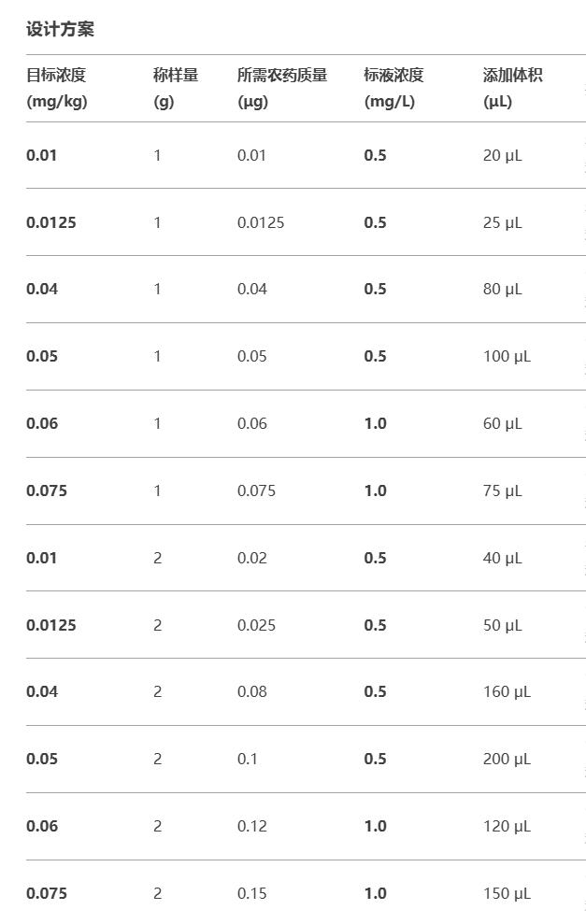586x924 pixels.
Task: Click the 160 μL volume cell
Action: [x=507, y=691]
